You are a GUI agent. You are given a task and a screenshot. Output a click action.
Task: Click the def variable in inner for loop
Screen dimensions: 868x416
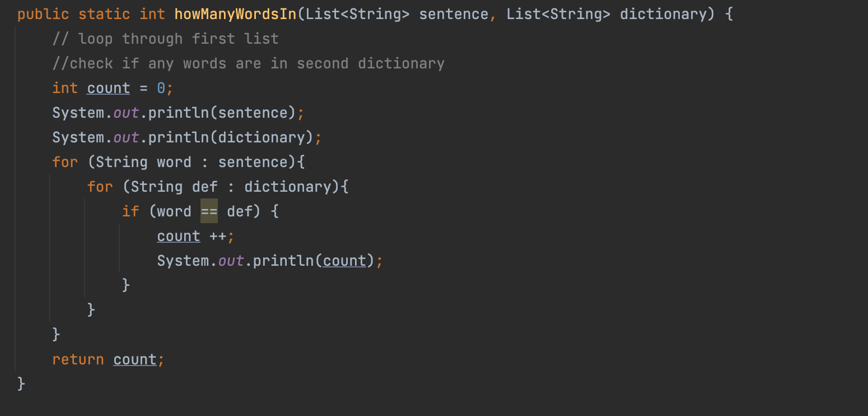coord(204,187)
